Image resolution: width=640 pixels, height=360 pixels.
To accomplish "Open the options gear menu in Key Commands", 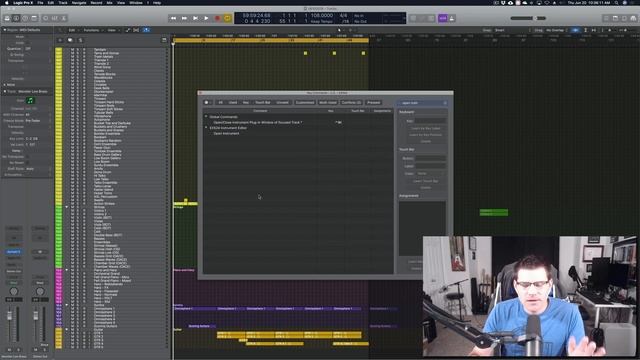I will pos(207,102).
